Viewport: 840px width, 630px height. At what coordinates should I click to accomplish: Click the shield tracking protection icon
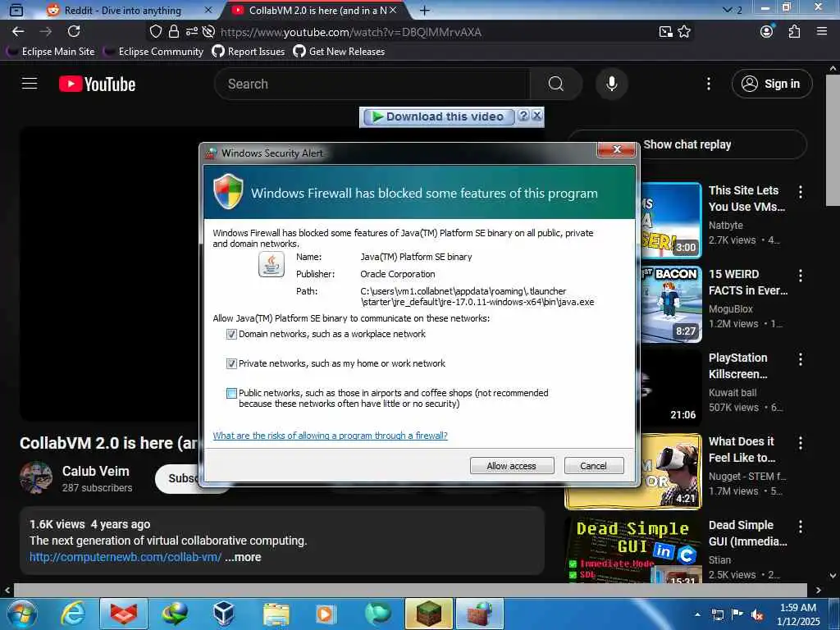(x=155, y=32)
